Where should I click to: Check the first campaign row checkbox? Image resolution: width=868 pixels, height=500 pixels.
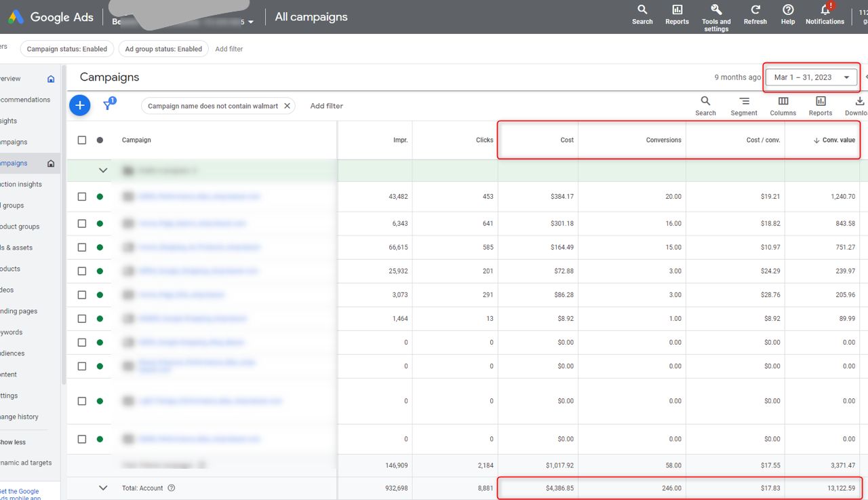(82, 197)
